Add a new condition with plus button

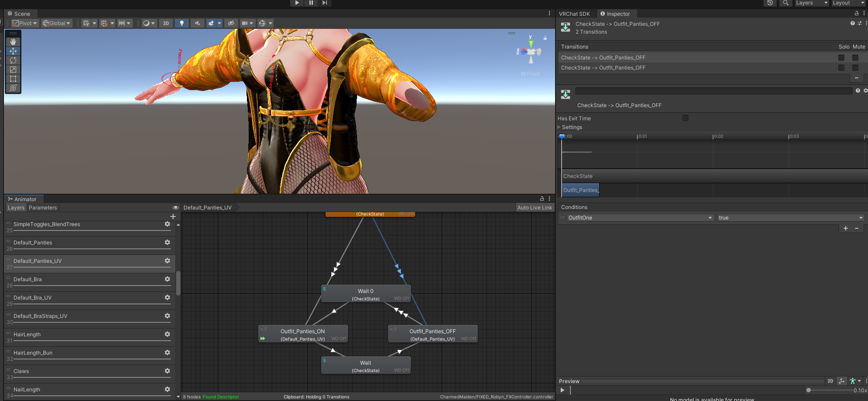tap(846, 228)
